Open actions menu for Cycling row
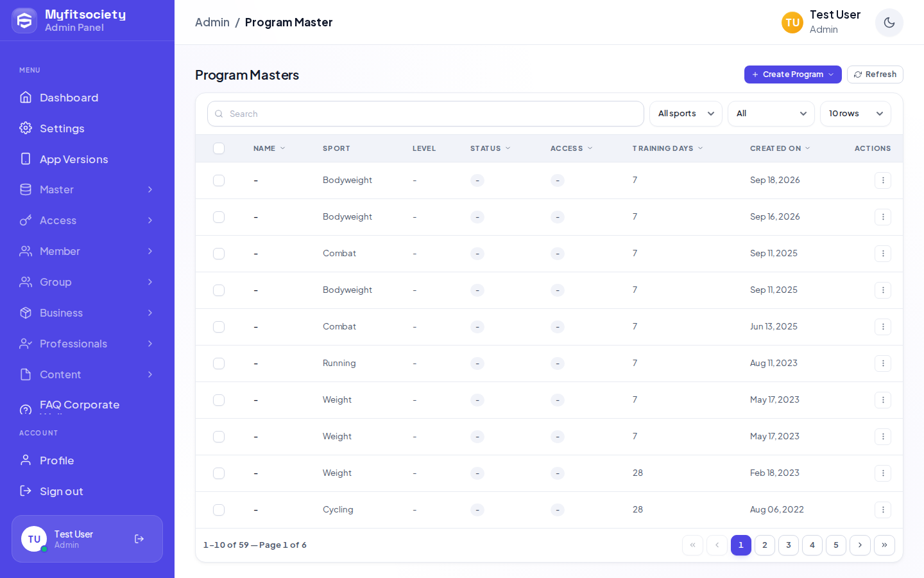Viewport: 924px width, 578px height. pos(883,510)
